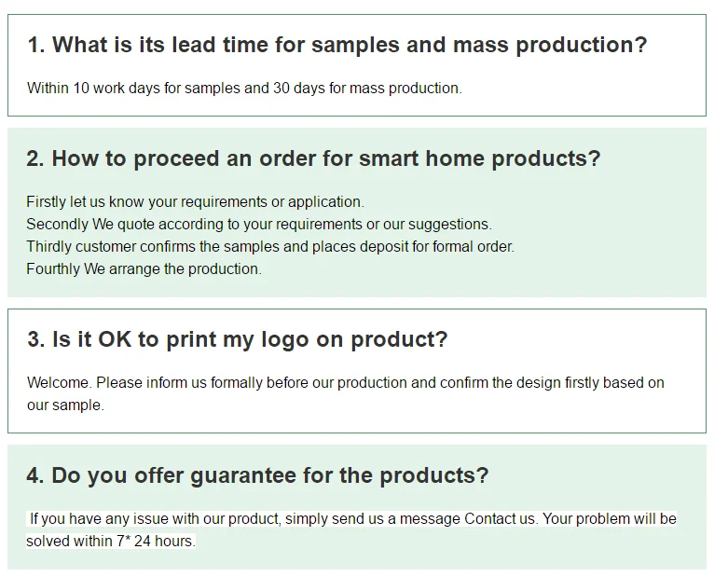Open the "Contact us" link text

click(x=500, y=519)
